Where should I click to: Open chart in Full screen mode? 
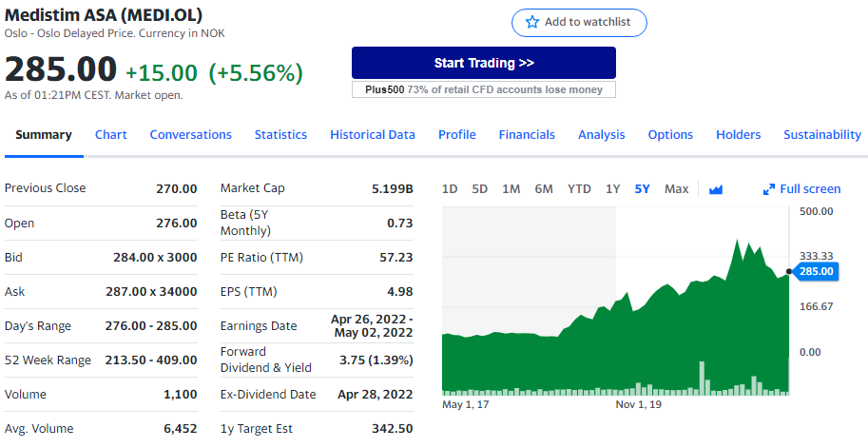tap(801, 189)
